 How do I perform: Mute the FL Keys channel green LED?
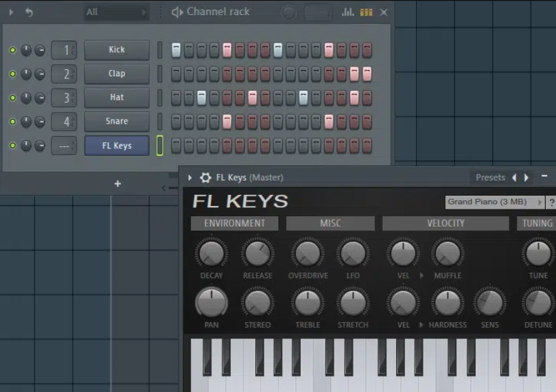point(12,146)
